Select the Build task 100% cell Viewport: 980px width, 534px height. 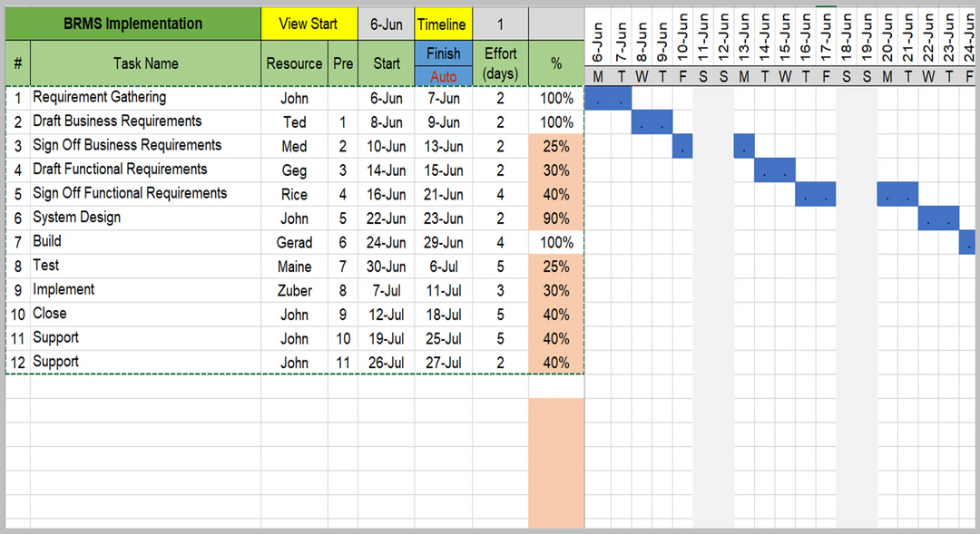click(556, 243)
